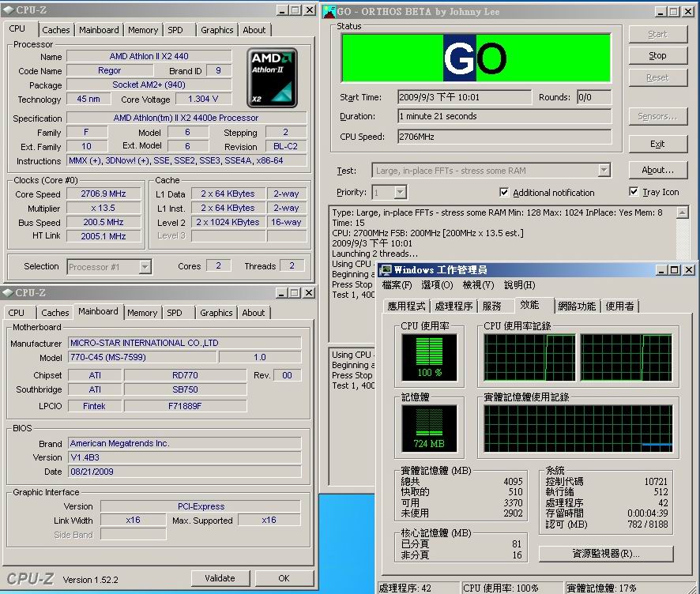Open the 選項(O) menu in Task Manager
This screenshot has width=700, height=594.
(x=437, y=284)
